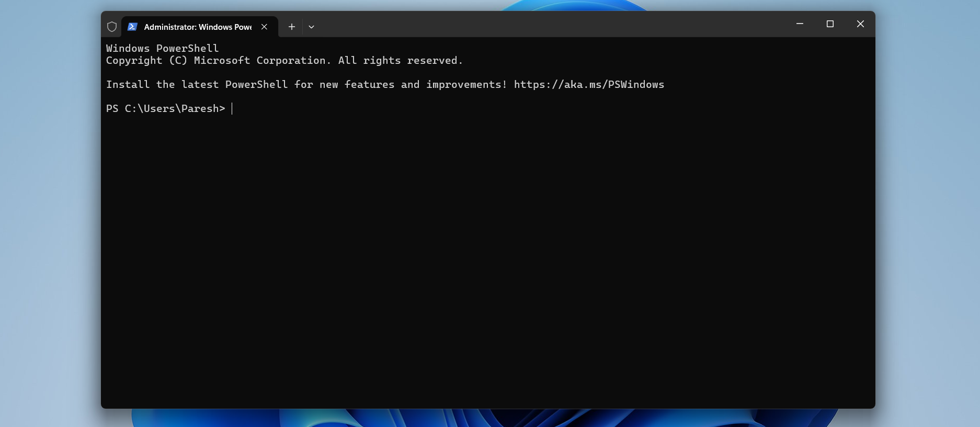Close the Terminal window
980x427 pixels.
tap(860, 24)
